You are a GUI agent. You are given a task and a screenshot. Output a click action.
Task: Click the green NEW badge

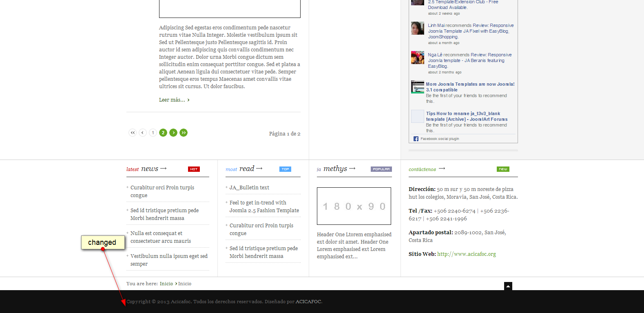(x=503, y=169)
